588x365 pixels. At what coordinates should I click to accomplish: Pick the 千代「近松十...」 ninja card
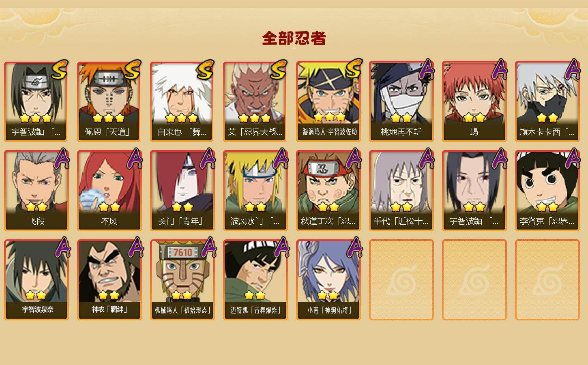pyautogui.click(x=401, y=191)
